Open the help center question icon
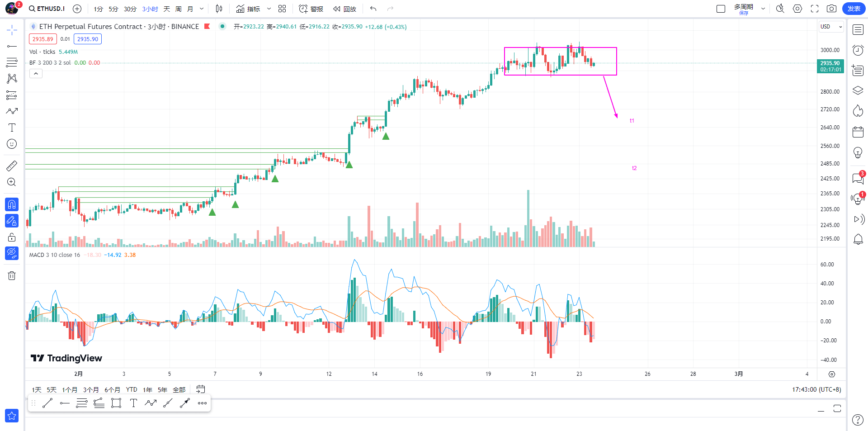The height and width of the screenshot is (431, 868). (x=858, y=420)
